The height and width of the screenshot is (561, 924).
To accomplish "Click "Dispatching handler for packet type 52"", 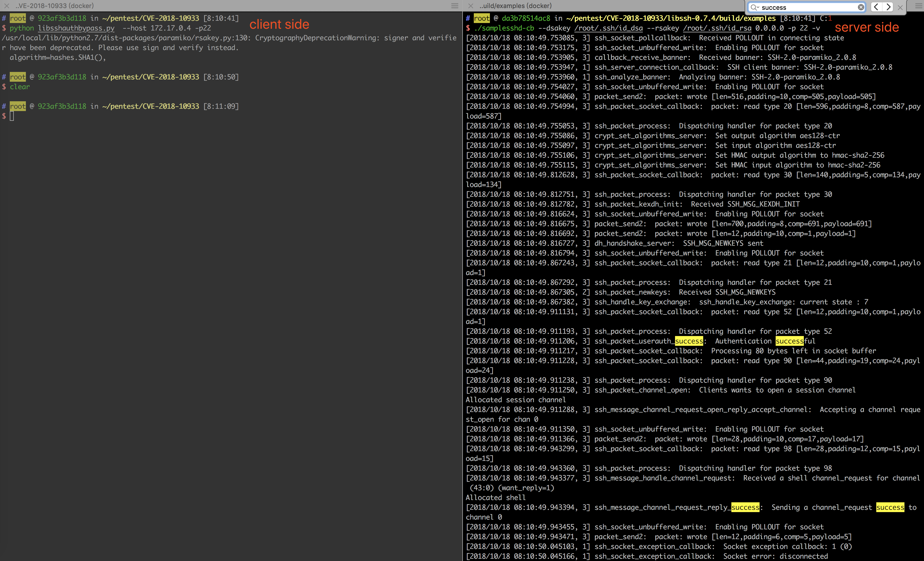I will tap(755, 331).
